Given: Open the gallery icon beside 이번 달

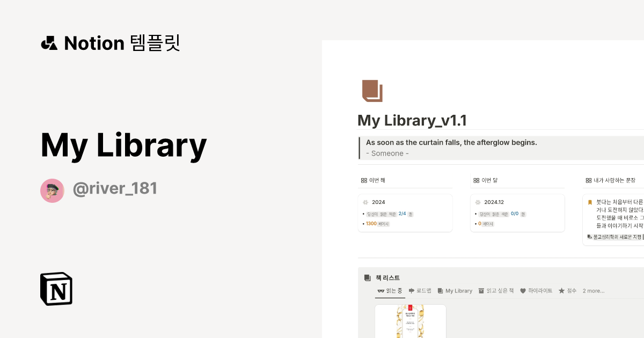Looking at the screenshot, I should (475, 180).
